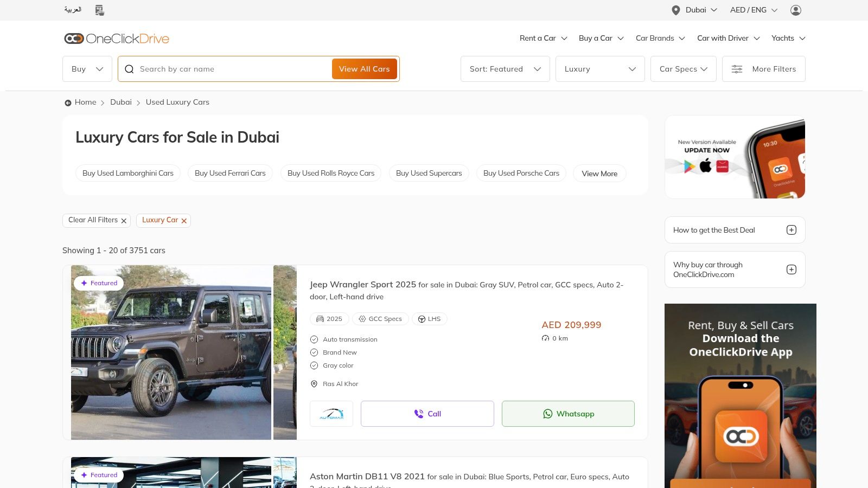Screen dimensions: 868x488
Task: Message the Jeep seller on Whatsapp
Action: (568, 414)
